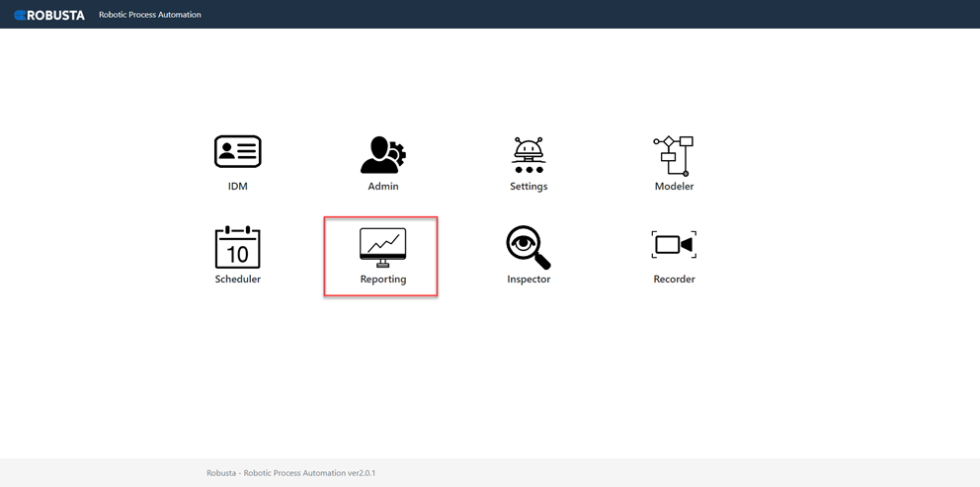Click the ROBUSTA logo in header

[x=49, y=15]
